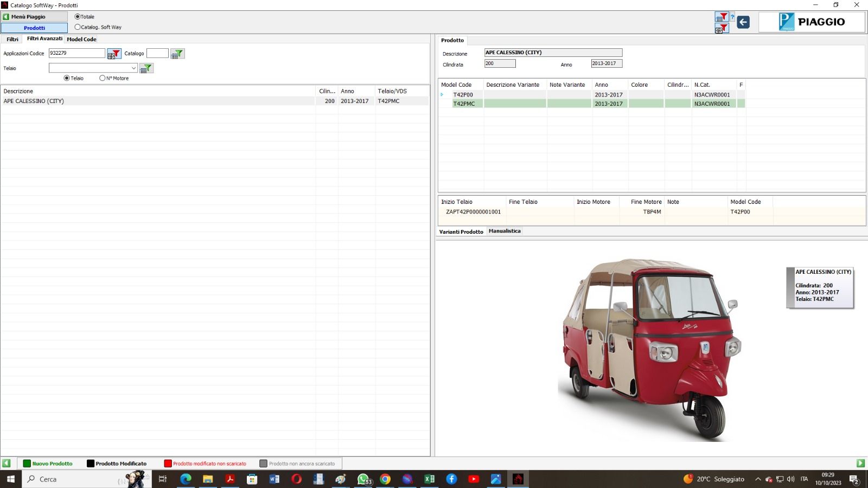Select the Catalog. Soft Way radio option
868x488 pixels.
point(78,27)
